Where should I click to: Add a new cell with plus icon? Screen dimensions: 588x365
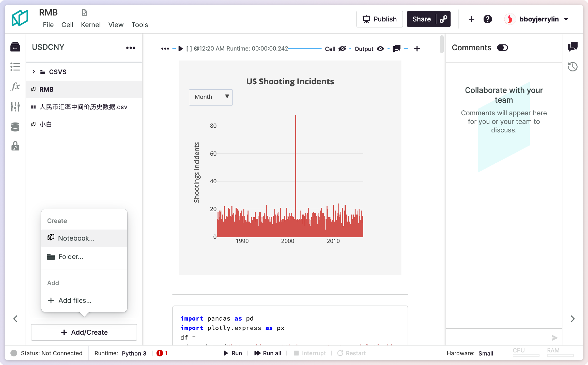pos(417,49)
